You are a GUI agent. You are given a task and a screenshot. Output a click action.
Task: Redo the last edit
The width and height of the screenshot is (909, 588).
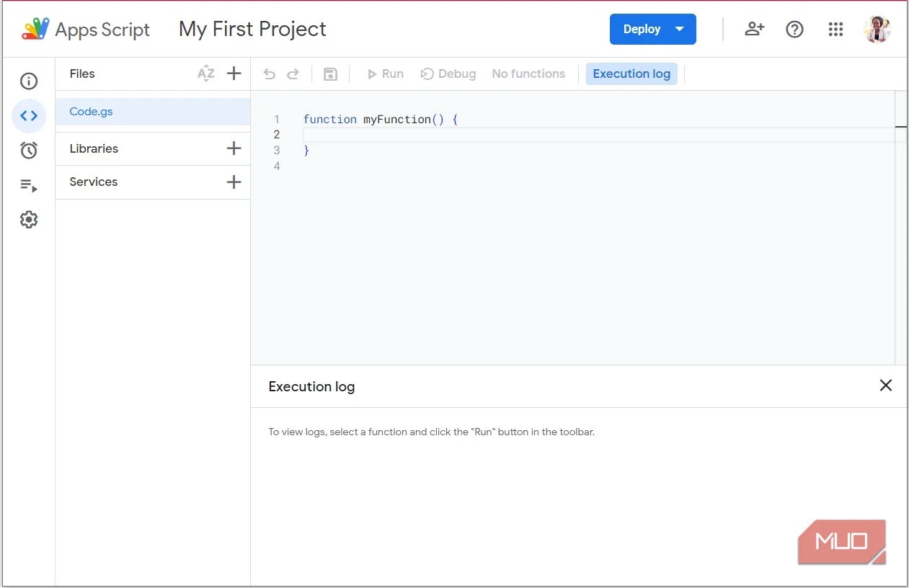tap(293, 73)
